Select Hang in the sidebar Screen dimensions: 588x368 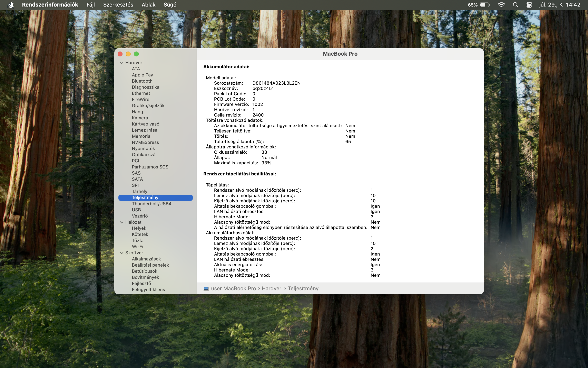156,112
